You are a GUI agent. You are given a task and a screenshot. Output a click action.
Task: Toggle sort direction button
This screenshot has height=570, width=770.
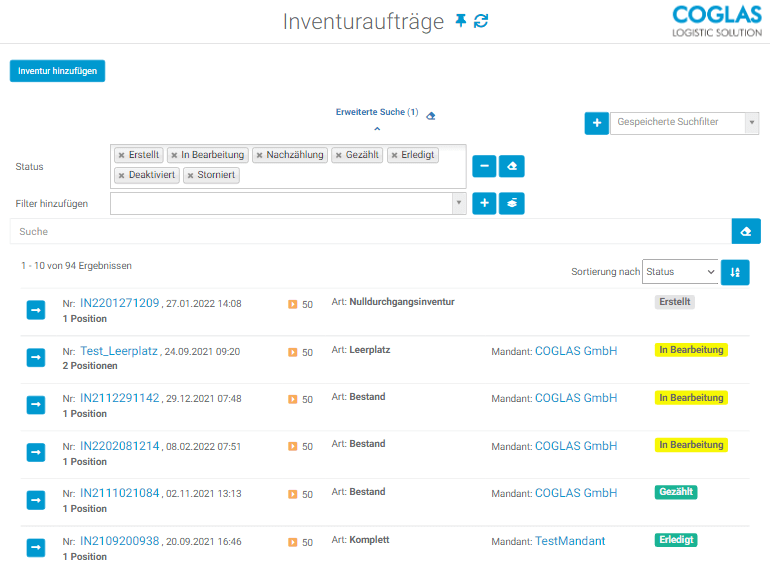click(x=735, y=272)
